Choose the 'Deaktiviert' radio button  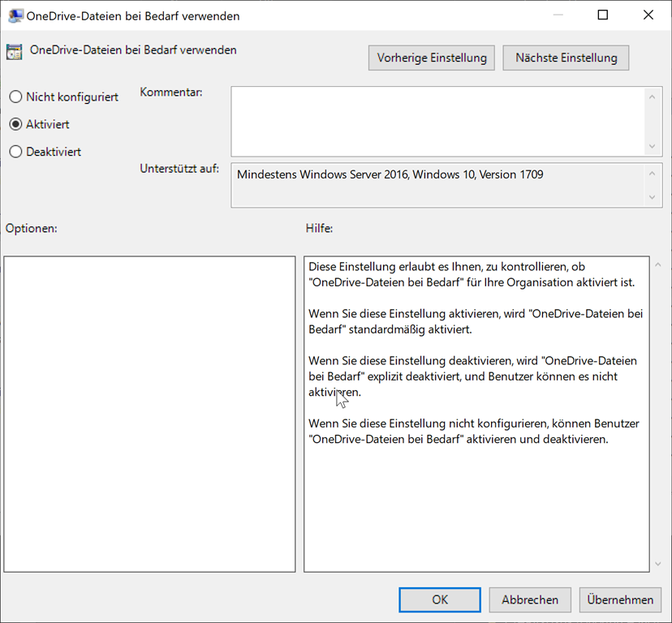pos(15,152)
